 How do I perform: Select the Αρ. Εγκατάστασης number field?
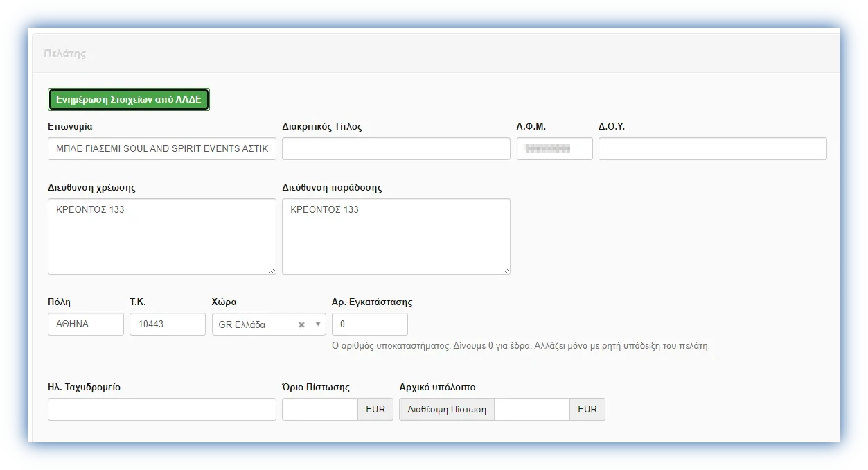pos(369,324)
